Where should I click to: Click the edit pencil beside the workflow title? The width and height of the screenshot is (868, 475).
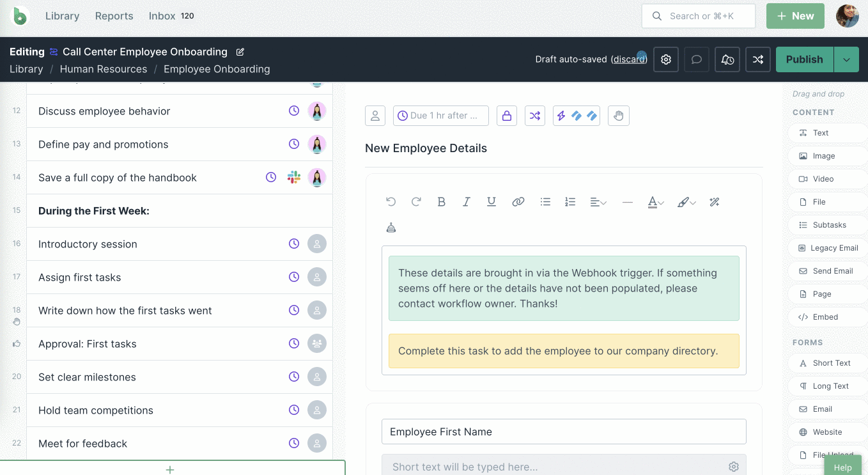[x=240, y=52]
